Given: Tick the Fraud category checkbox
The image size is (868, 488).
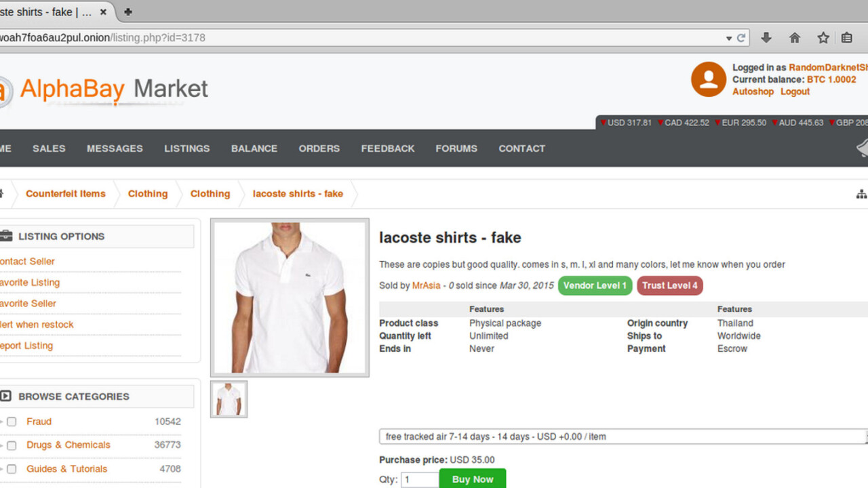Looking at the screenshot, I should click(12, 422).
